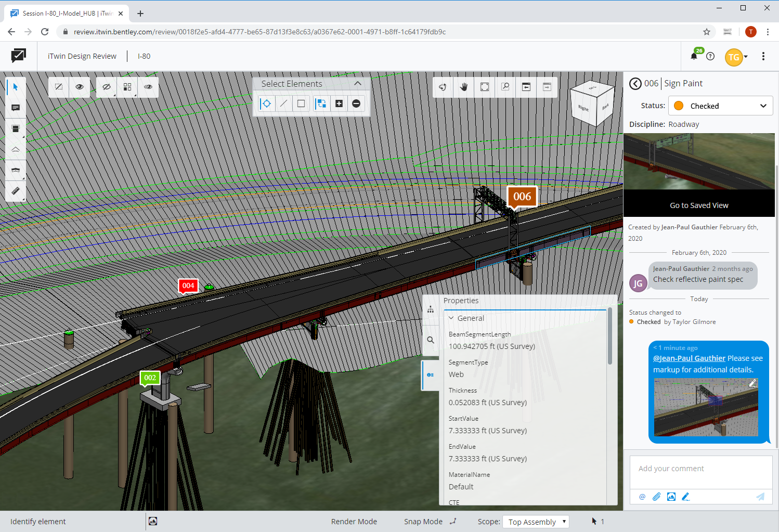Collapse the Select Elements toolbar
Screen dimensions: 779x532
coord(357,83)
